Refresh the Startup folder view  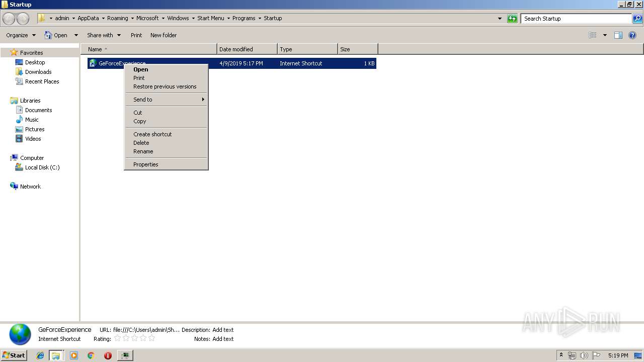click(x=512, y=19)
